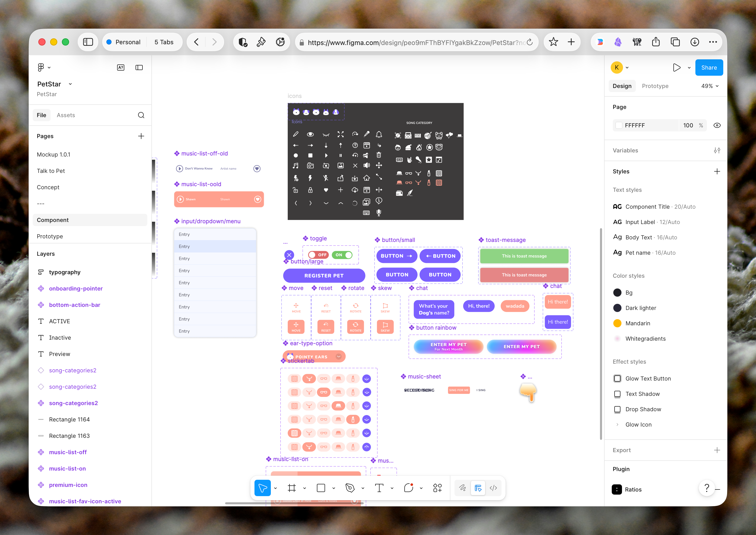
Task: Open the Concept page
Action: coord(90,187)
